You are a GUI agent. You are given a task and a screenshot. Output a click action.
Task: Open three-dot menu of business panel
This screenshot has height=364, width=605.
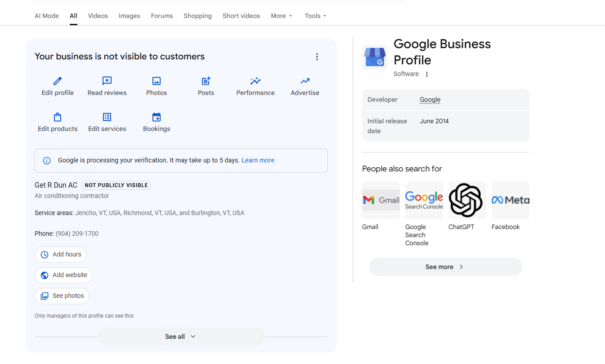317,57
